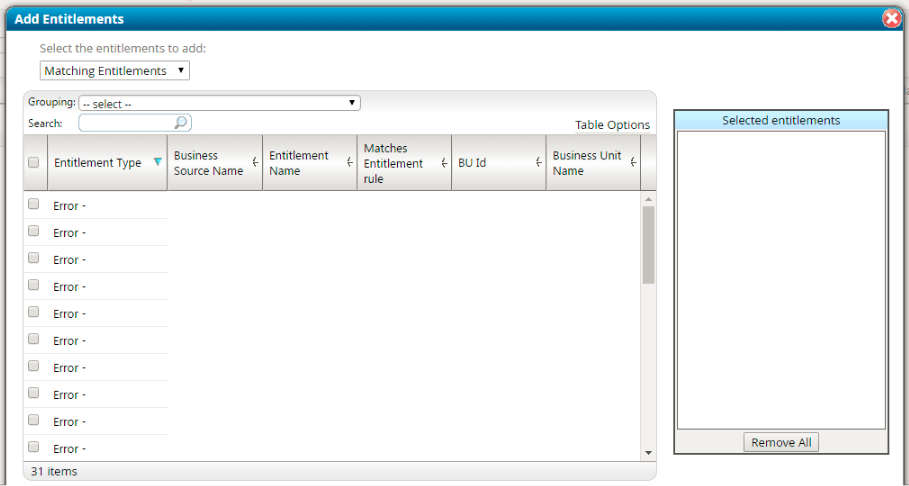
Task: Click the Entitlement Name sort icon
Action: (349, 163)
